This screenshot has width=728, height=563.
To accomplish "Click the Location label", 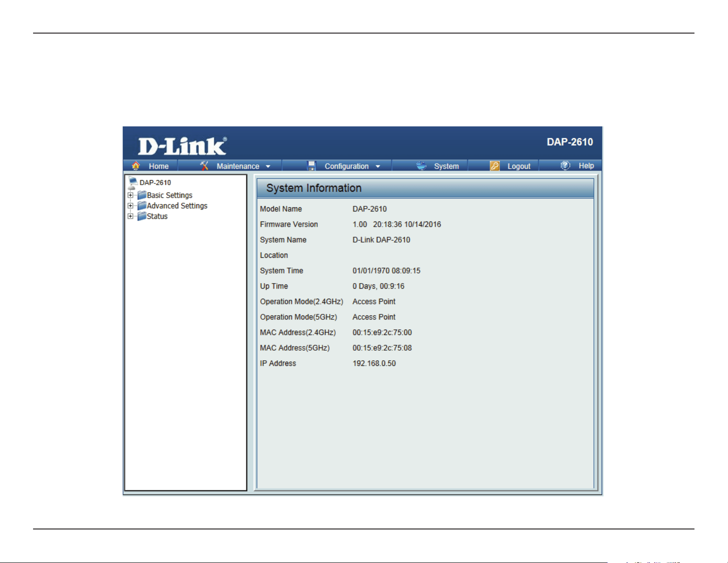I will click(x=274, y=256).
